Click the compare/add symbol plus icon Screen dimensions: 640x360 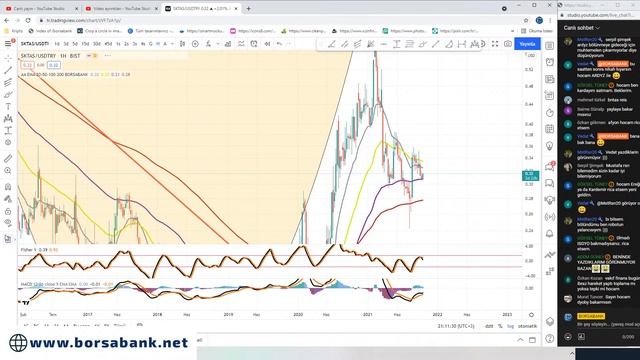[x=195, y=44]
